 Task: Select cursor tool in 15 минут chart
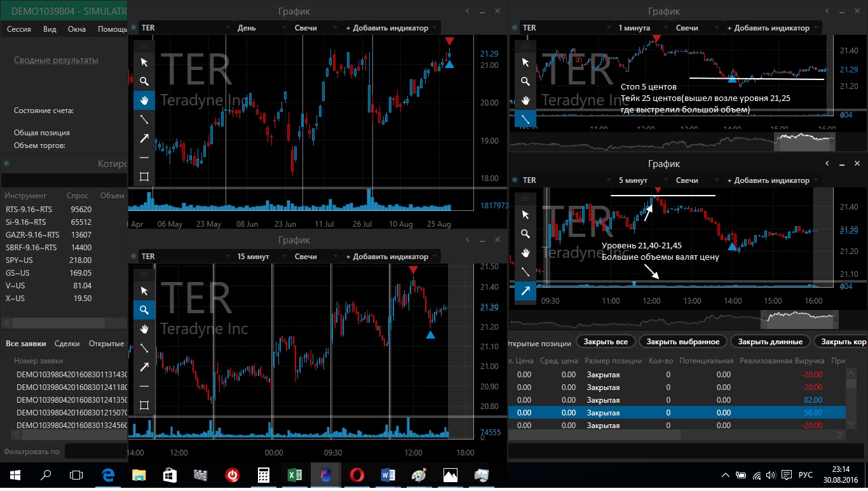point(144,291)
